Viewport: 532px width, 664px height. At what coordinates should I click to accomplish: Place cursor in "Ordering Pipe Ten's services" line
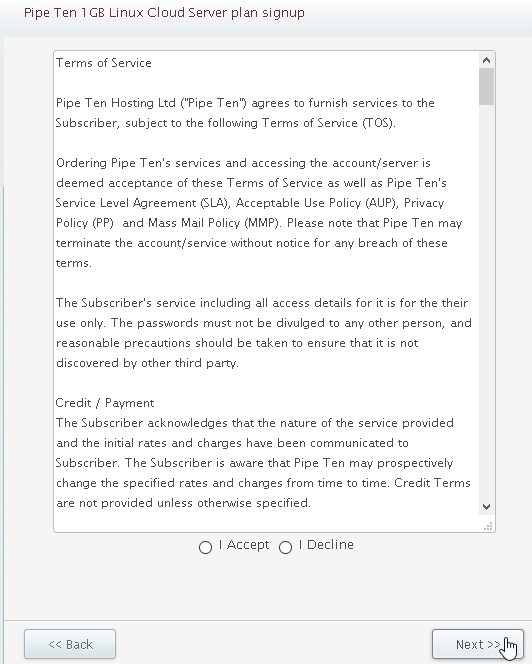click(243, 163)
